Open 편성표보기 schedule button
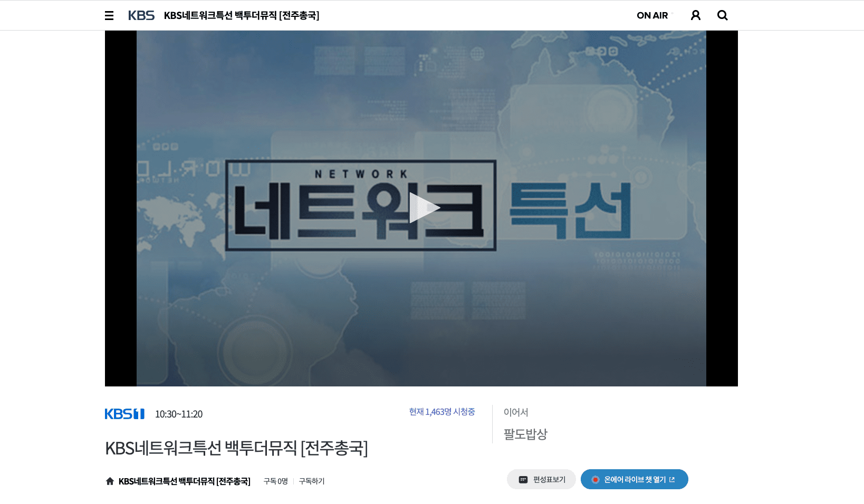 tap(541, 479)
